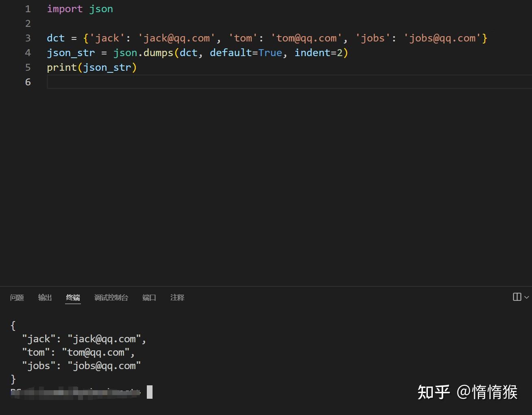Click line number 1 in the gutter
Viewport: 532px width, 415px height.
[28, 9]
